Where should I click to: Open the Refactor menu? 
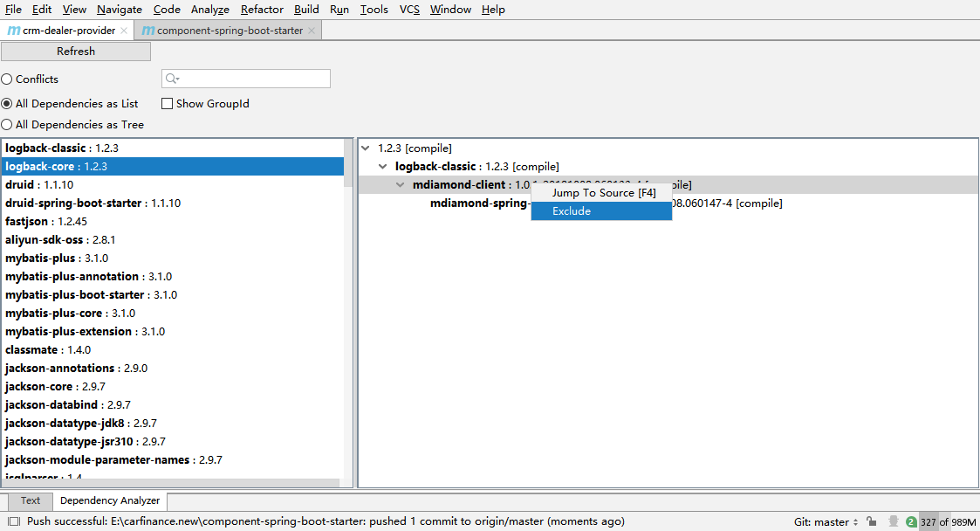(x=262, y=10)
